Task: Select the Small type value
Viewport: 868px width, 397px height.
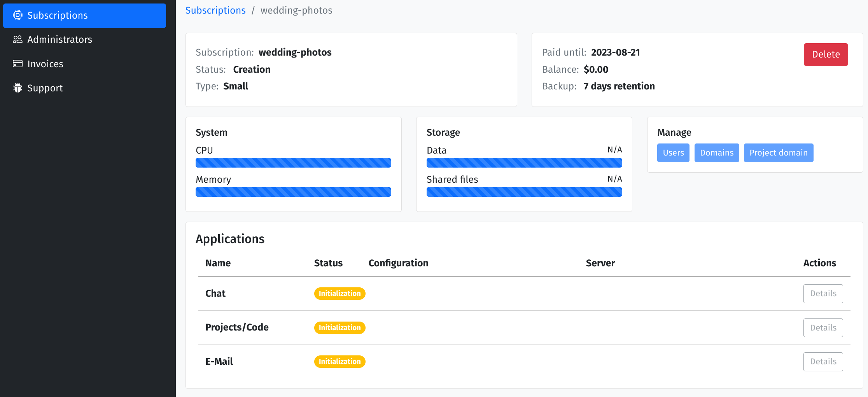Action: (x=236, y=86)
